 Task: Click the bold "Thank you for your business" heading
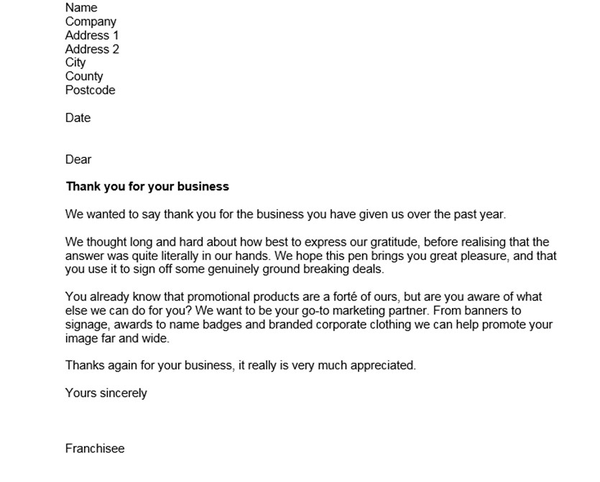click(x=147, y=186)
